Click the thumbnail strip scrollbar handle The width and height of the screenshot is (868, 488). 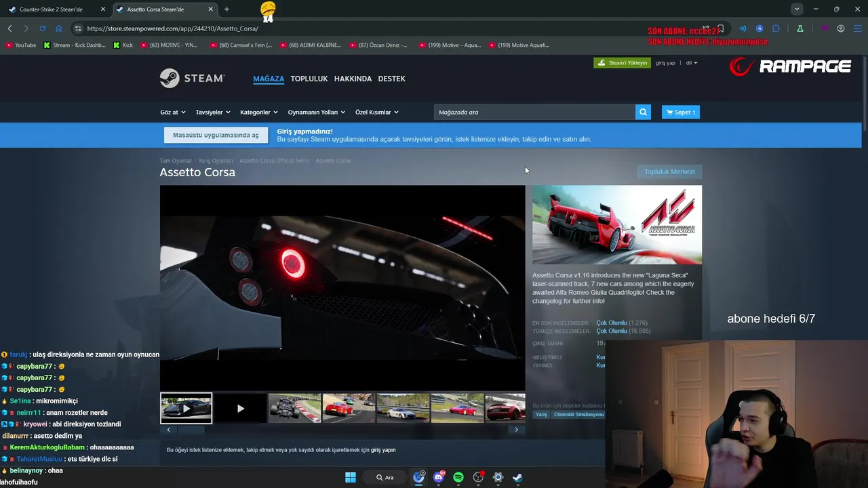[x=191, y=430]
